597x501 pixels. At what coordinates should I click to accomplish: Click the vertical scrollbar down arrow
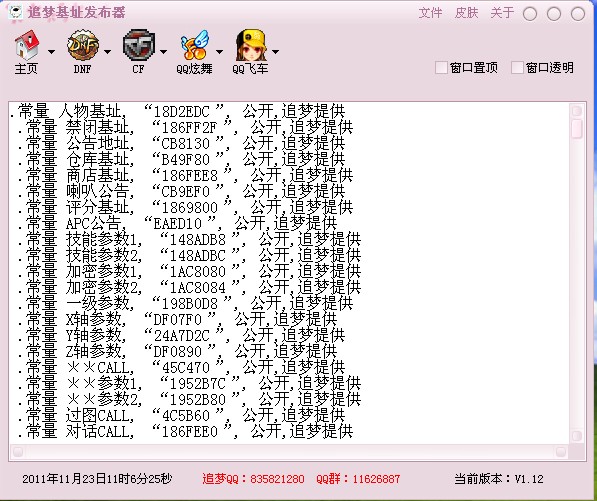tap(577, 436)
